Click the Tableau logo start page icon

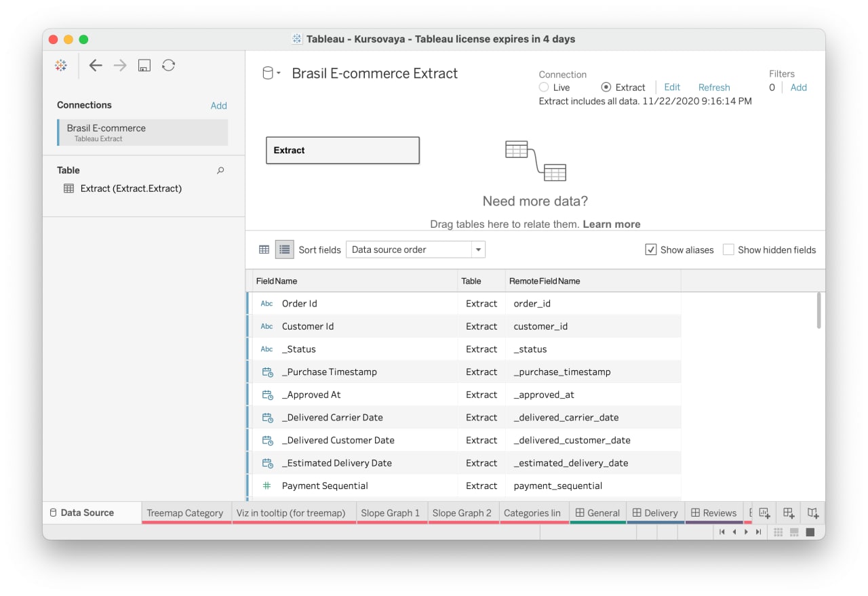pos(61,65)
